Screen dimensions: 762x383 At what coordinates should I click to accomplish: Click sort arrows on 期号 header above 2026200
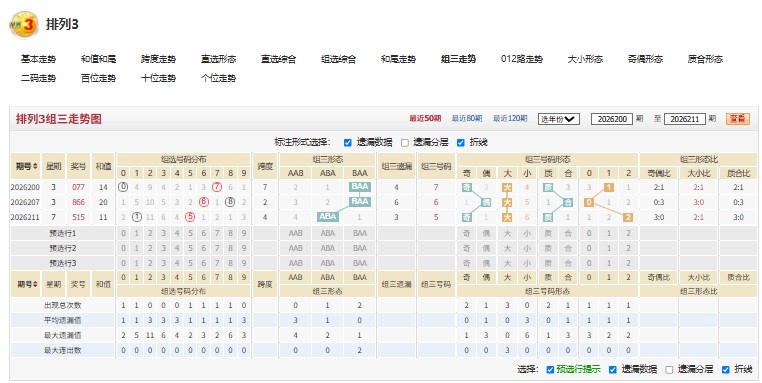(35, 167)
